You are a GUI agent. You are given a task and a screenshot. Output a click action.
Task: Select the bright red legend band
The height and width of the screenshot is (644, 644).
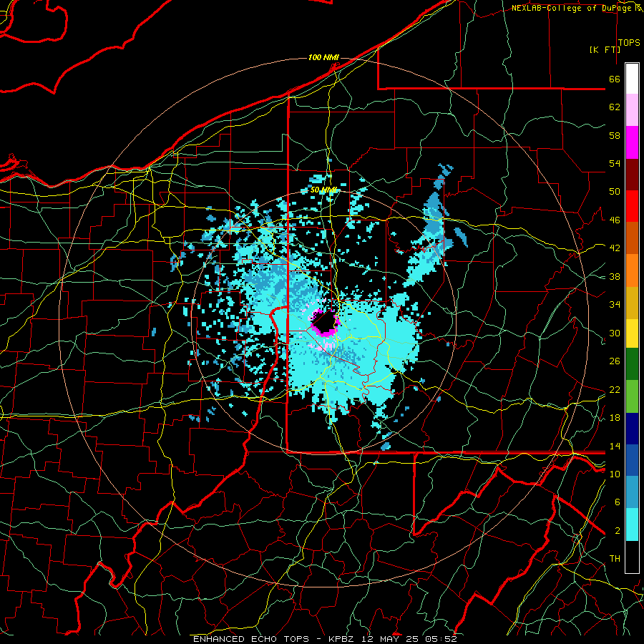click(x=632, y=206)
